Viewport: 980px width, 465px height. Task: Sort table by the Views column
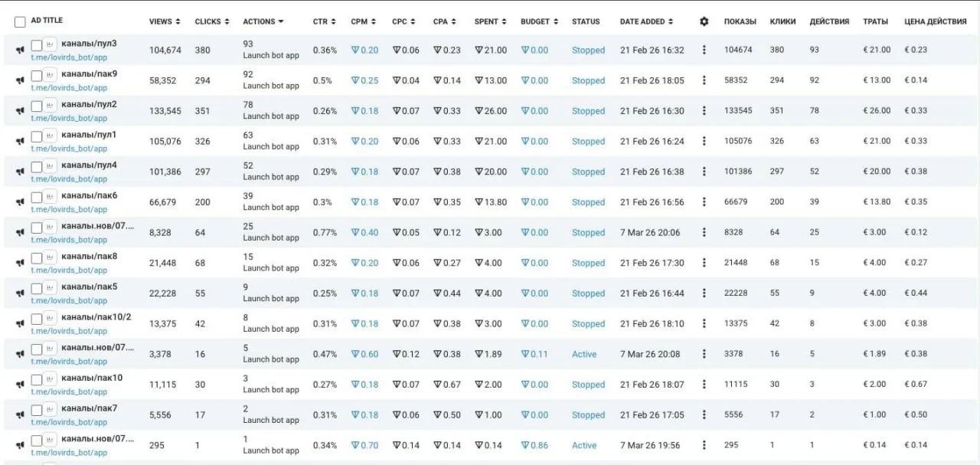point(165,21)
